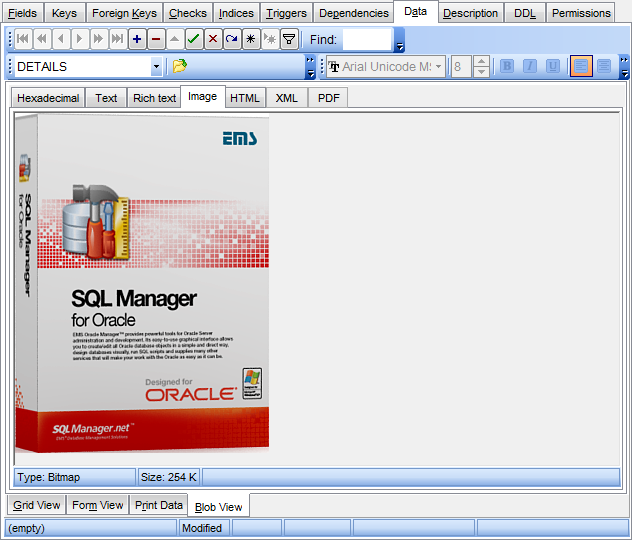
Task: Switch to Form View
Action: click(98, 505)
